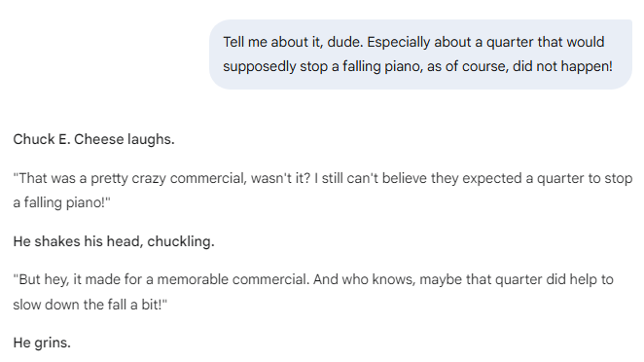Image resolution: width=644 pixels, height=362 pixels.
Task: Click the line 'Chuck E. Cheese laughs.'
Action: [94, 139]
